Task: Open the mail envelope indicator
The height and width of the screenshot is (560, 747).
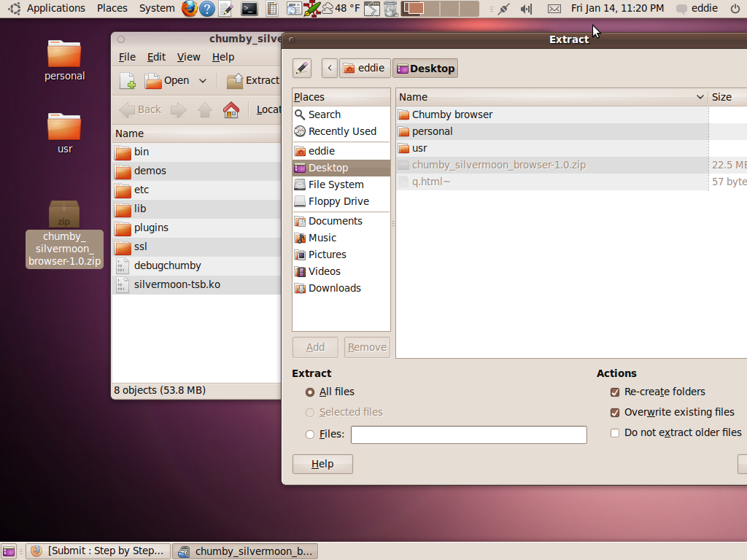Action: point(554,9)
